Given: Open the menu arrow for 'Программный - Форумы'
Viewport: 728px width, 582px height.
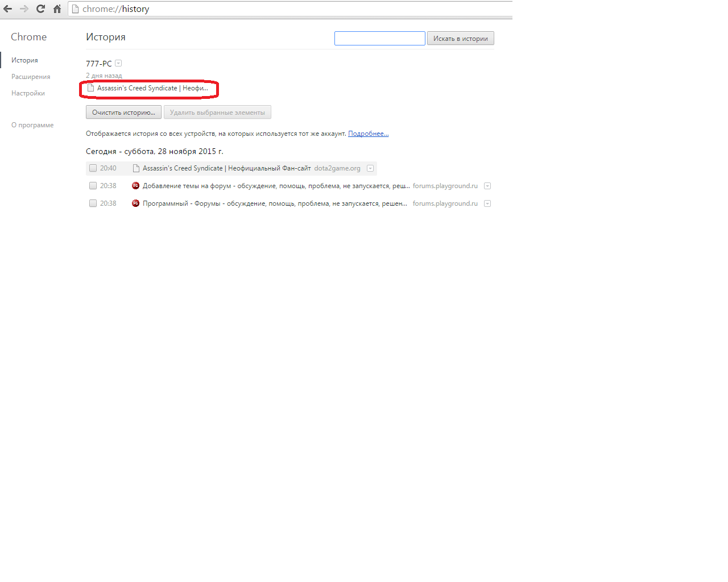Looking at the screenshot, I should 487,203.
